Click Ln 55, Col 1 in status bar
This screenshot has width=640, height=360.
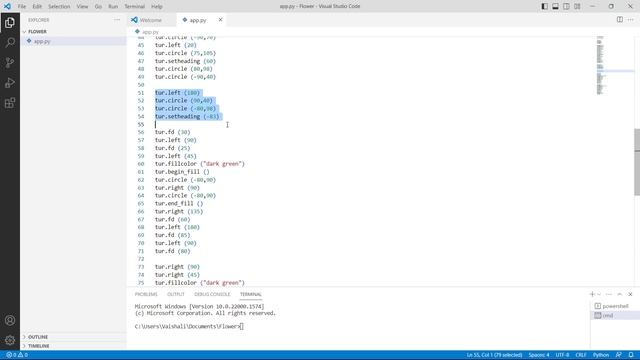tap(494, 355)
